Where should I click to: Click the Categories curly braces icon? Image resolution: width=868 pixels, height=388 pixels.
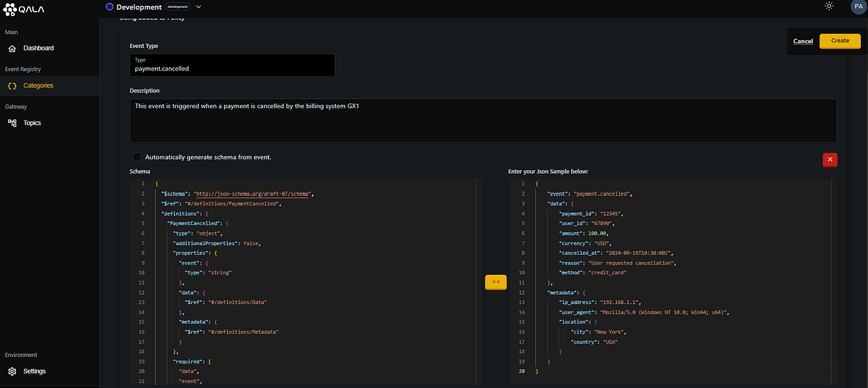pos(12,85)
